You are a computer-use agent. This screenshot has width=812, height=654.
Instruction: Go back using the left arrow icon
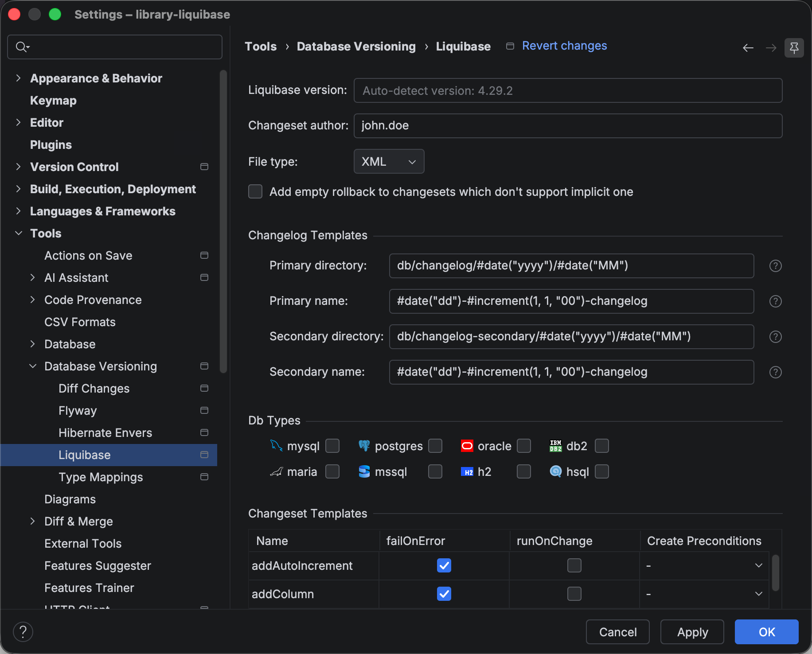point(748,48)
